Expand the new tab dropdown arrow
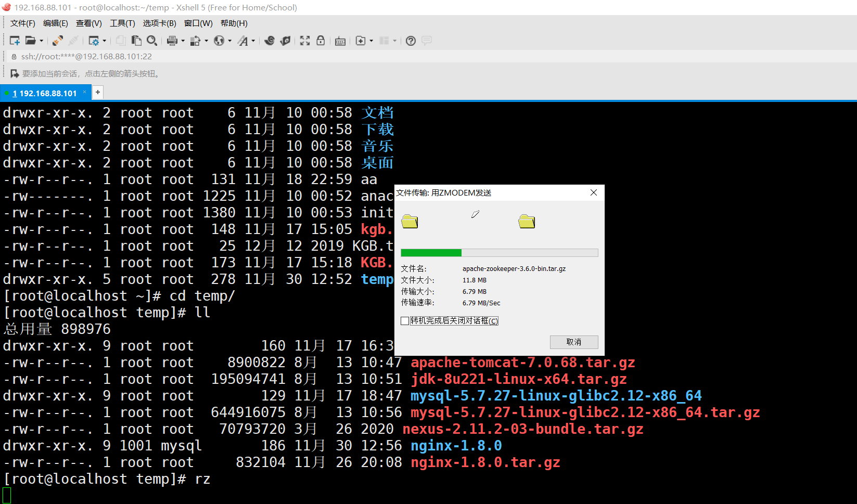 [371, 41]
